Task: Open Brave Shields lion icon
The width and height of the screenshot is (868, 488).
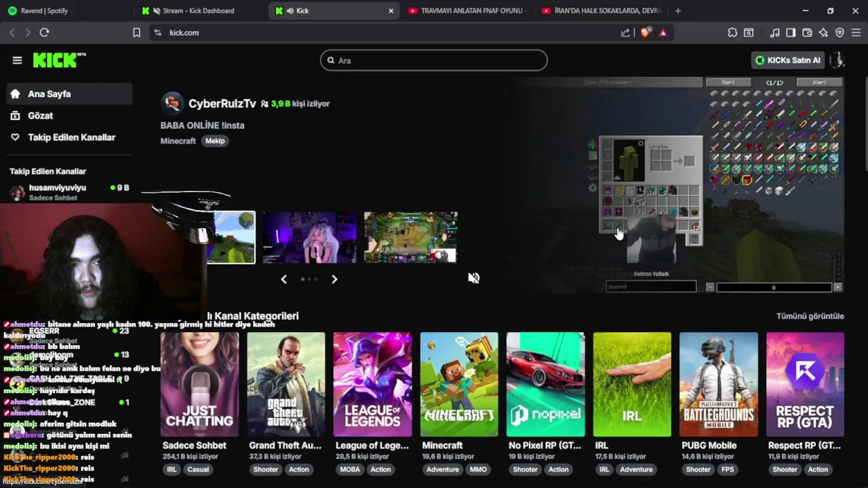Action: [x=645, y=32]
